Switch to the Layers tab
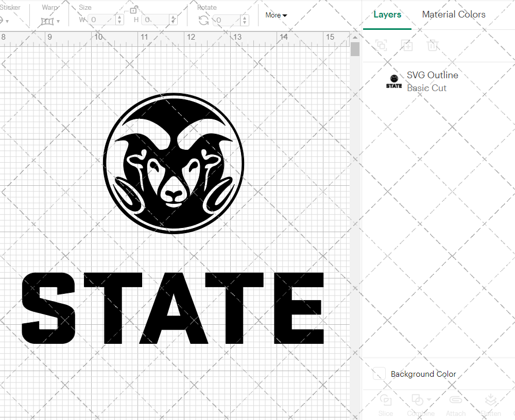The width and height of the screenshot is (515, 420). coord(387,14)
